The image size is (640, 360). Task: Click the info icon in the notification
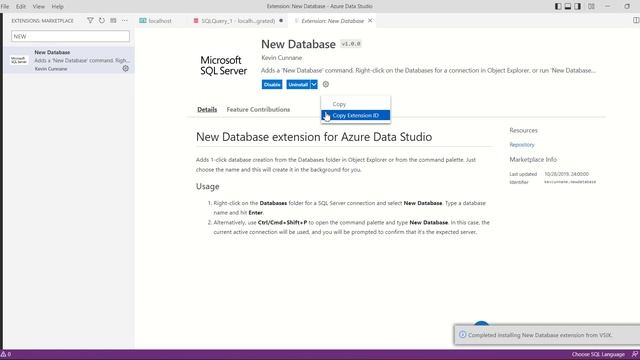click(x=462, y=335)
